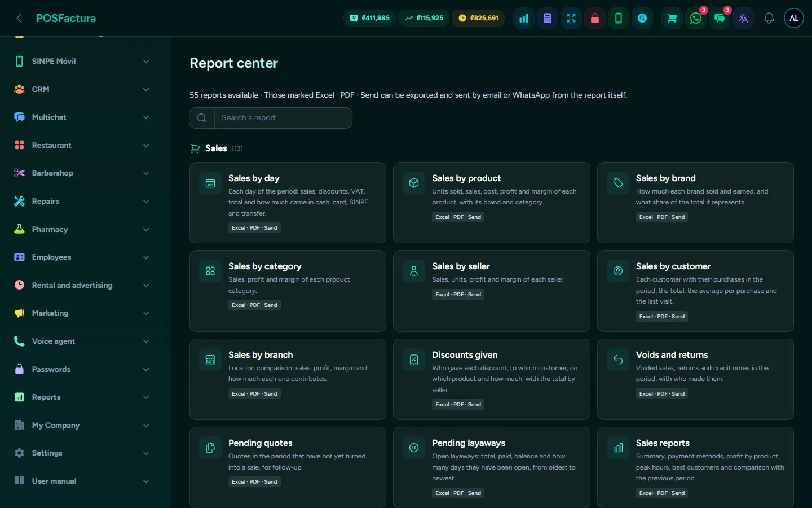Click the Voids and returns arrow icon
The width and height of the screenshot is (812, 508).
pos(618,360)
